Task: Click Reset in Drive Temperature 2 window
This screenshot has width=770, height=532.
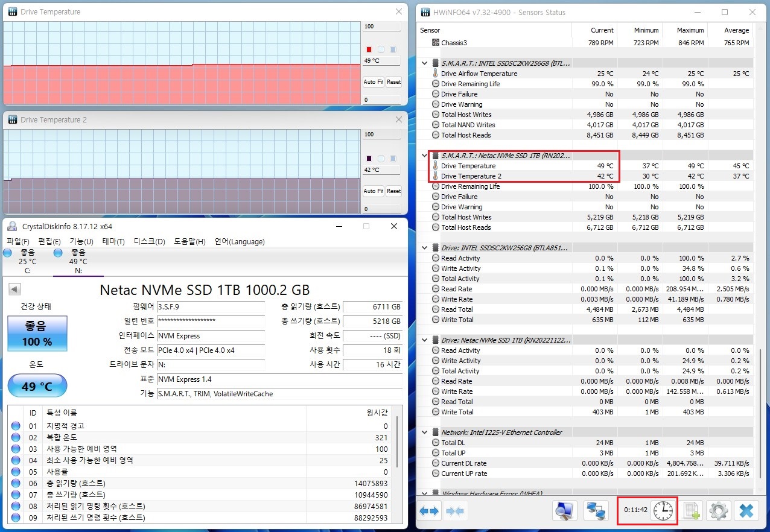Action: tap(393, 191)
